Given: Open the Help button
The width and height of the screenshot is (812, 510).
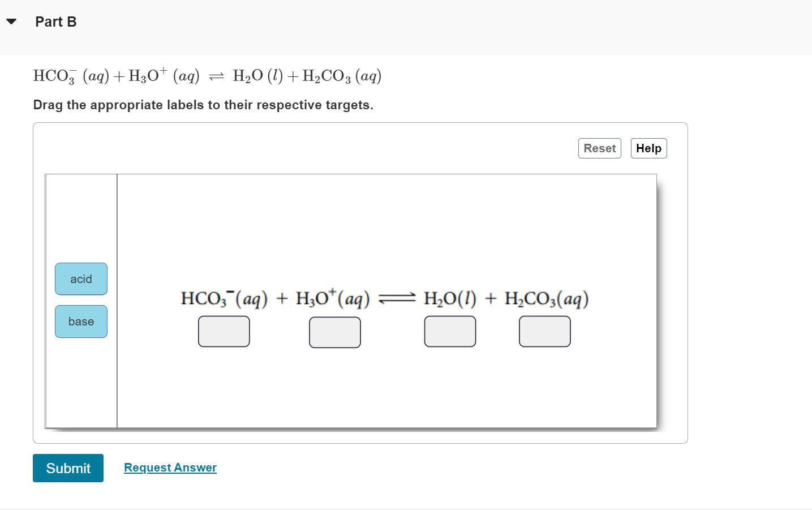Looking at the screenshot, I should click(648, 148).
